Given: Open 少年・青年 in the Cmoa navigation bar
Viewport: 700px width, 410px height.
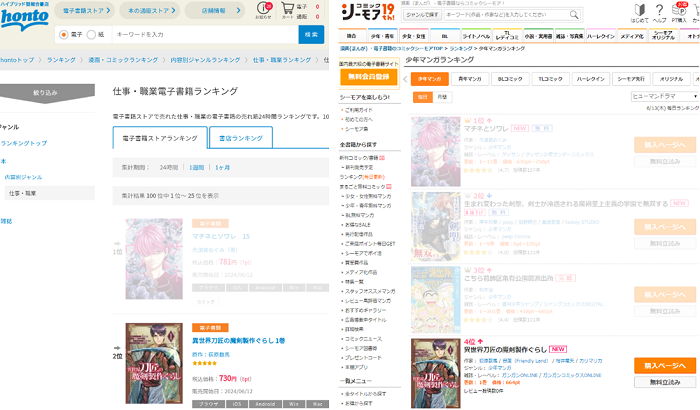Looking at the screenshot, I should click(x=383, y=36).
